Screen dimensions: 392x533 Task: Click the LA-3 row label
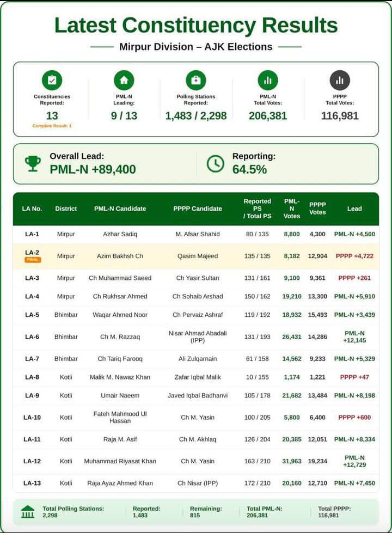click(32, 278)
